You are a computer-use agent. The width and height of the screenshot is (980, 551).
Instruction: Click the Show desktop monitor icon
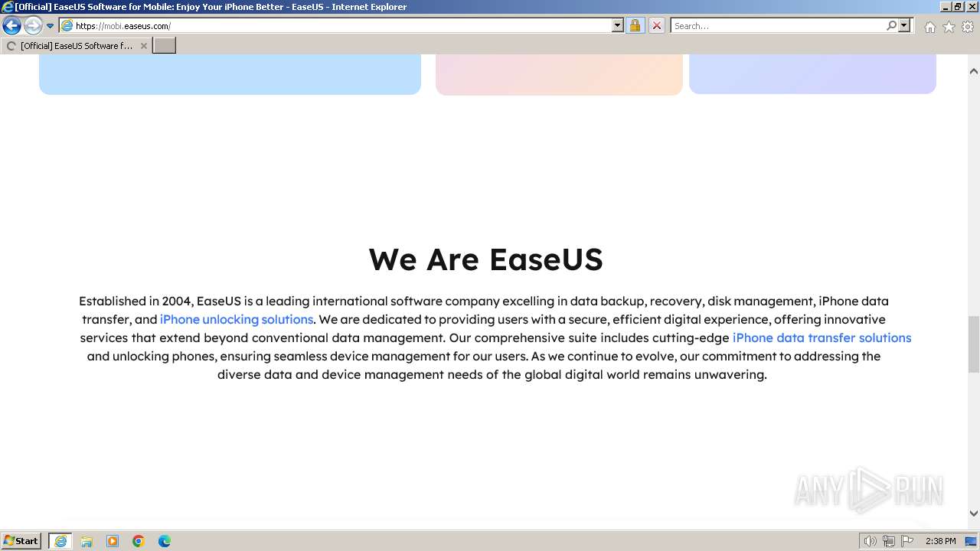coord(972,541)
